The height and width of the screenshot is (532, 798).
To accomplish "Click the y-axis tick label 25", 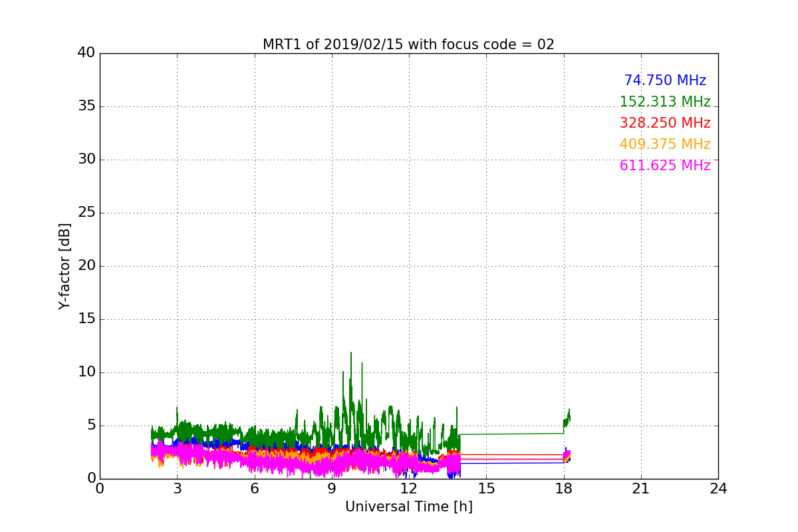I will tap(86, 213).
